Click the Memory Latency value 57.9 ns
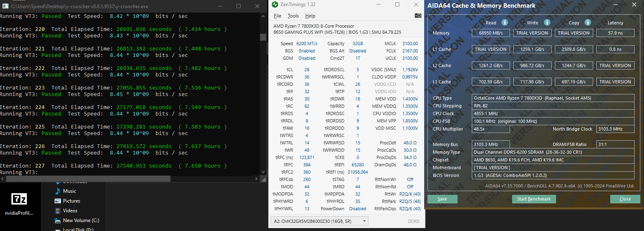Screen dimensions: 644x231 pyautogui.click(x=616, y=33)
